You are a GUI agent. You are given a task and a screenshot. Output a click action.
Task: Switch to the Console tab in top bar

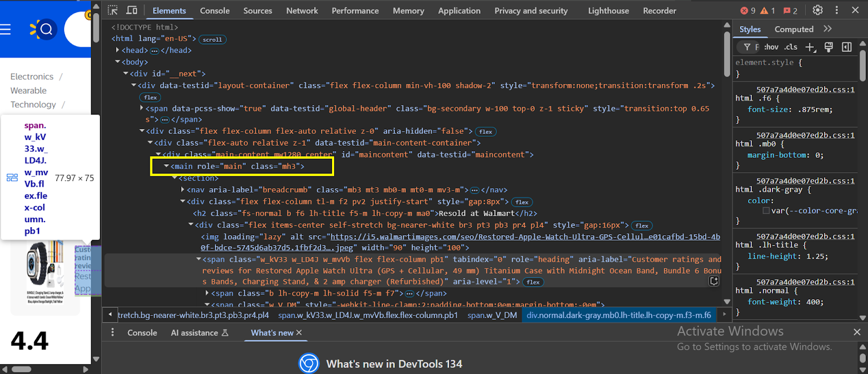point(215,10)
